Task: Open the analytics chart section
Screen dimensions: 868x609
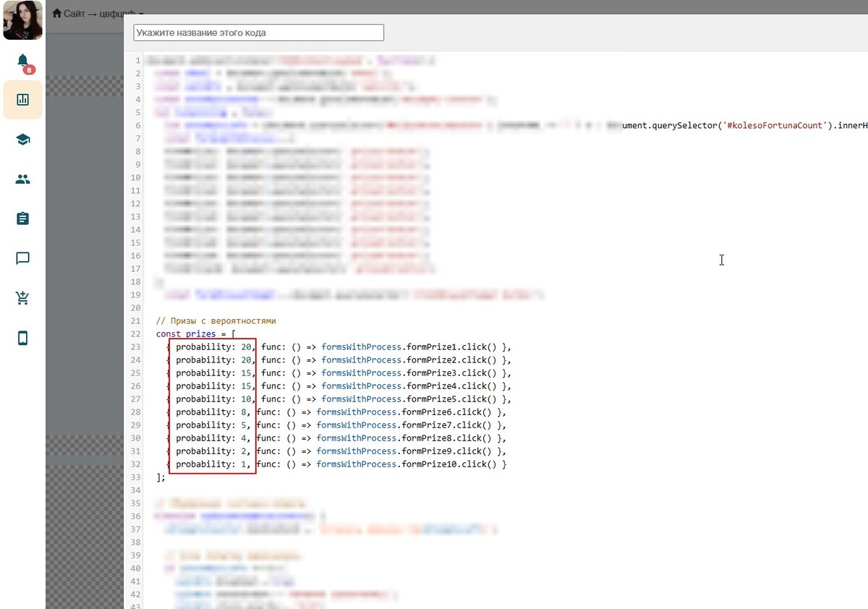Action: 22,100
